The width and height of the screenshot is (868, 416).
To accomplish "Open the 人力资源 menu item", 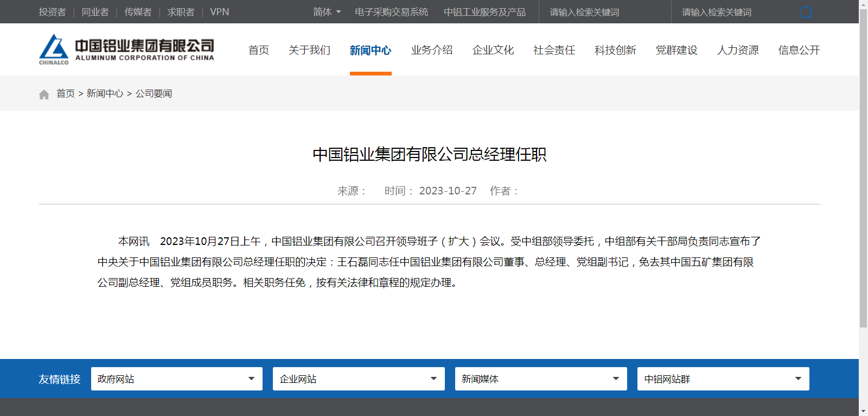I will (738, 50).
